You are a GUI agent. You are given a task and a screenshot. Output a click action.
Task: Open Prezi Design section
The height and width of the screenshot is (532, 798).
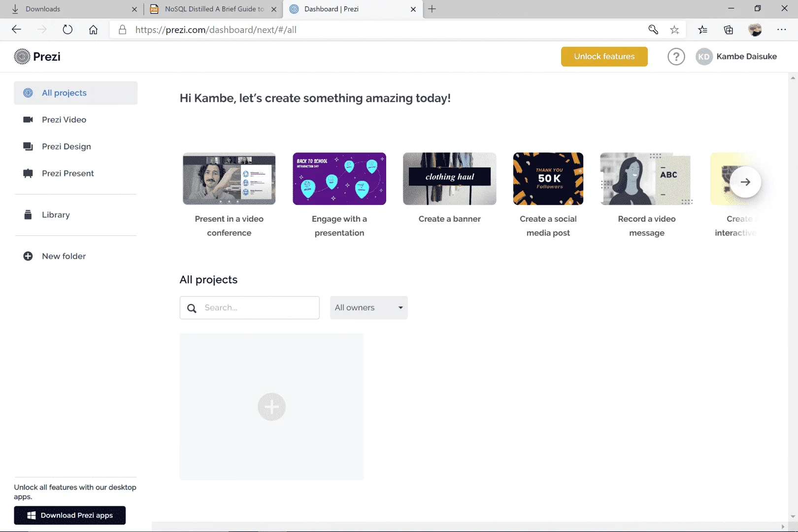point(76,146)
